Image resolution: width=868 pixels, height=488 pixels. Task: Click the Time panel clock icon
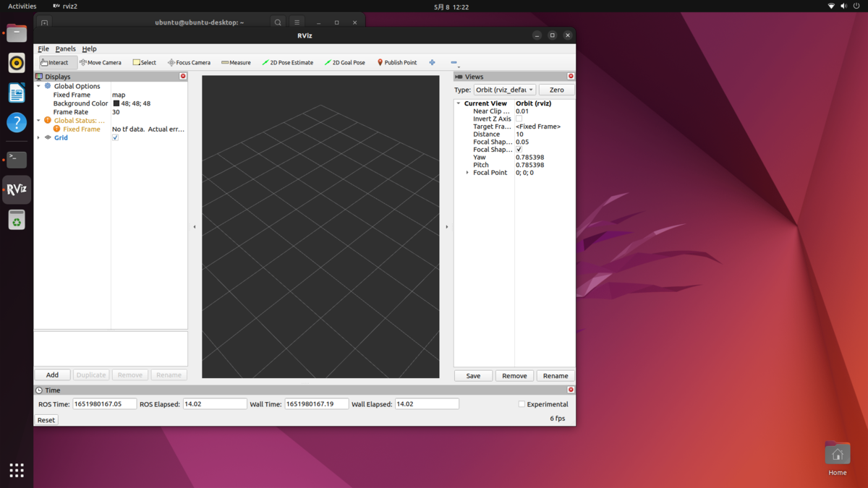click(x=39, y=390)
